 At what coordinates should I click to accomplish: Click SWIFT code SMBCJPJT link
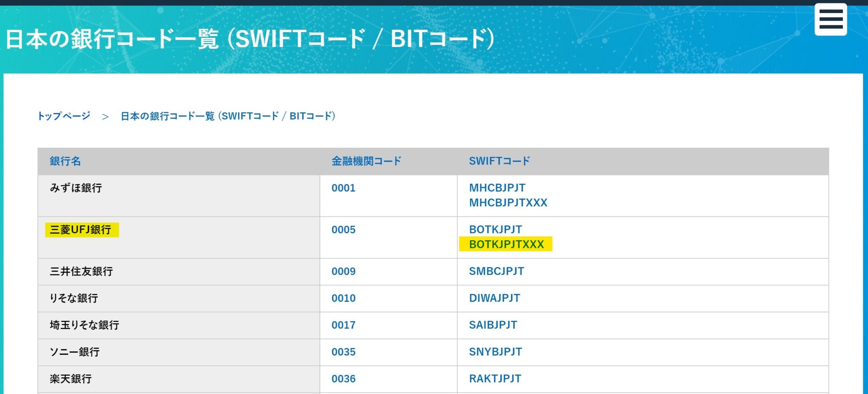coord(496,271)
